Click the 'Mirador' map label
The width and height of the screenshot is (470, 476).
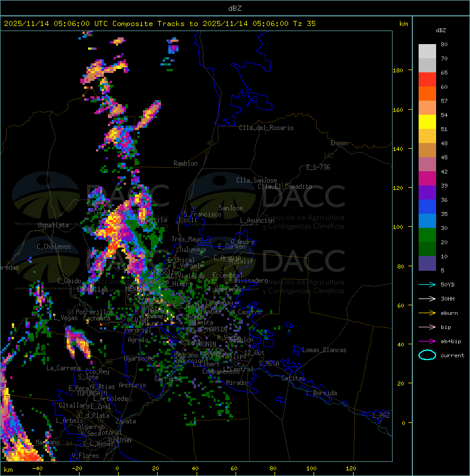click(238, 383)
